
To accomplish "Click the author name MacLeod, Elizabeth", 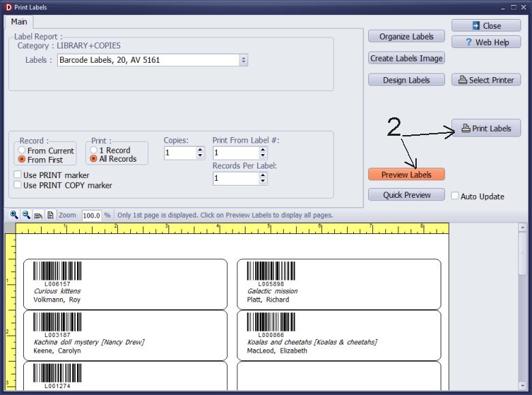I will [277, 351].
